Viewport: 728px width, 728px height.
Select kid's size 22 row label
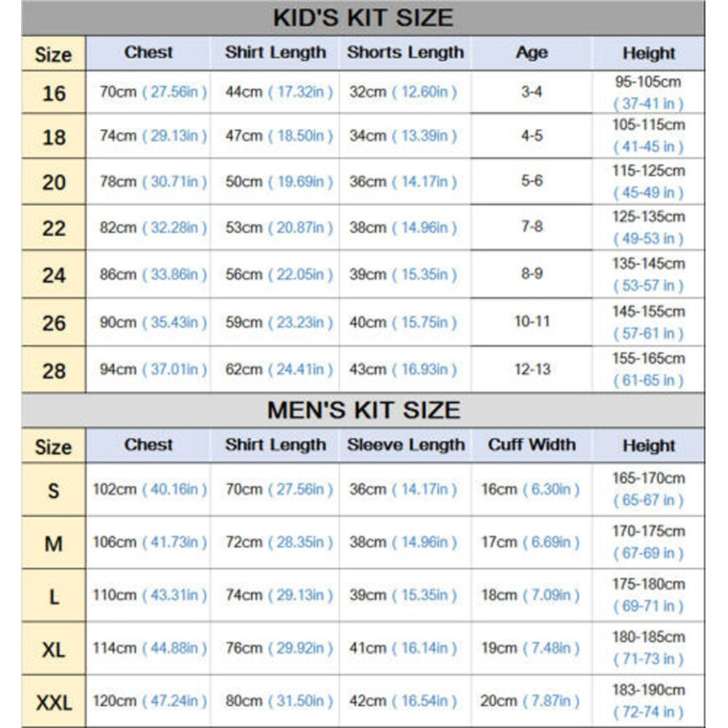click(x=54, y=229)
